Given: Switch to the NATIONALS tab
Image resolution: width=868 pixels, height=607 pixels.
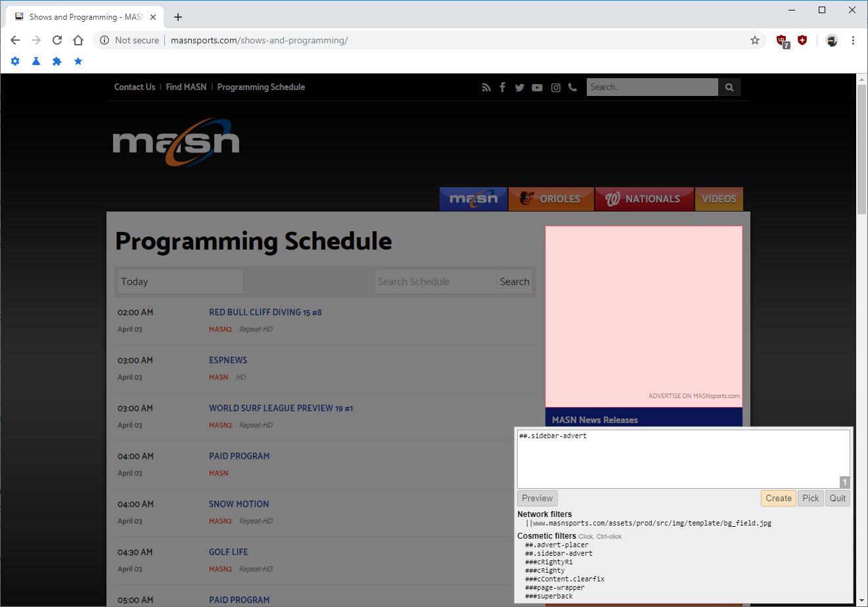Looking at the screenshot, I should [x=644, y=198].
